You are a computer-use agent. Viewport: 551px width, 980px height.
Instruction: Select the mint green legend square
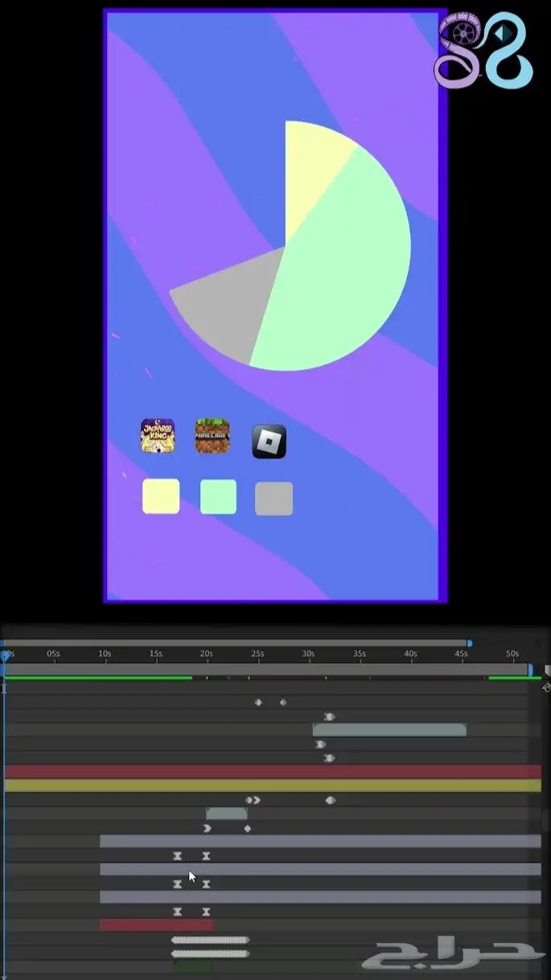(218, 496)
